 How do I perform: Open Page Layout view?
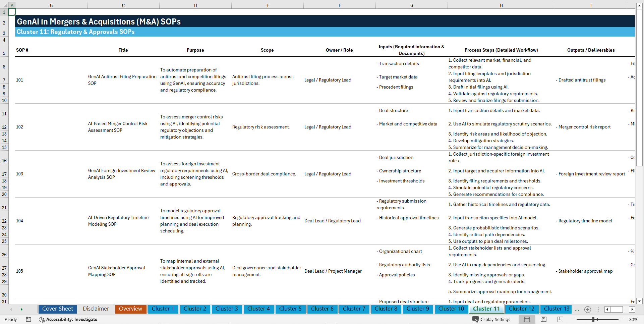click(x=543, y=319)
